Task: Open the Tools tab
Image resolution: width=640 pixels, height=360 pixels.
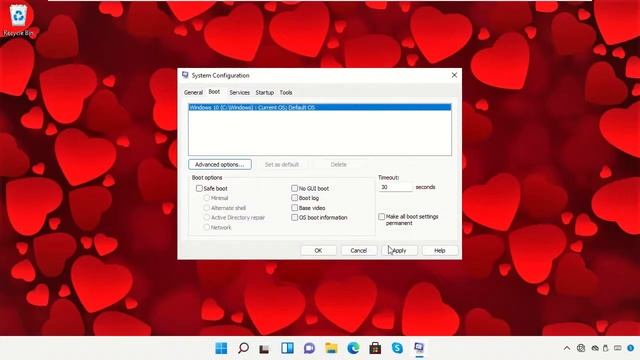Action: [x=286, y=93]
